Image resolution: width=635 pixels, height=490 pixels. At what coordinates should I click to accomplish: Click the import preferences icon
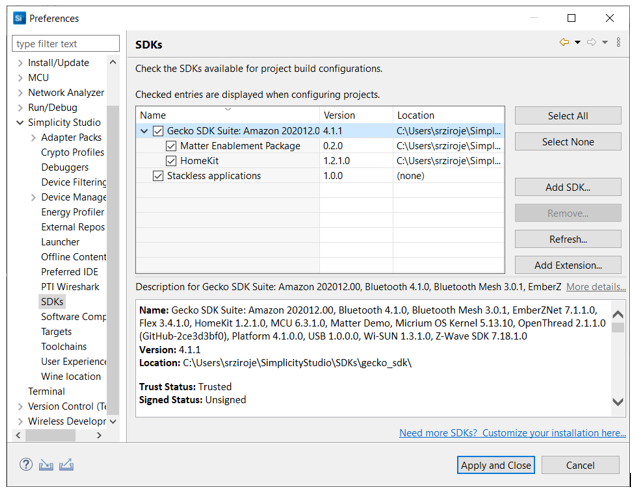(46, 465)
